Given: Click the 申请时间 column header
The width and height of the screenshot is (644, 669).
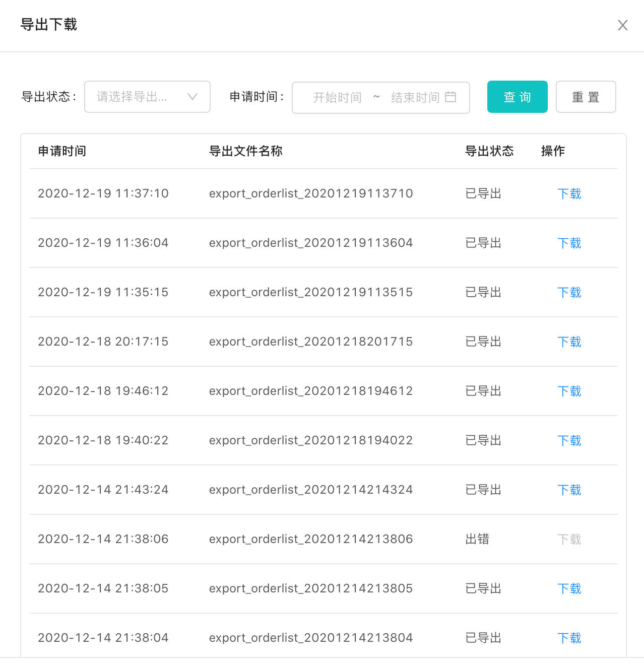Looking at the screenshot, I should click(x=62, y=151).
